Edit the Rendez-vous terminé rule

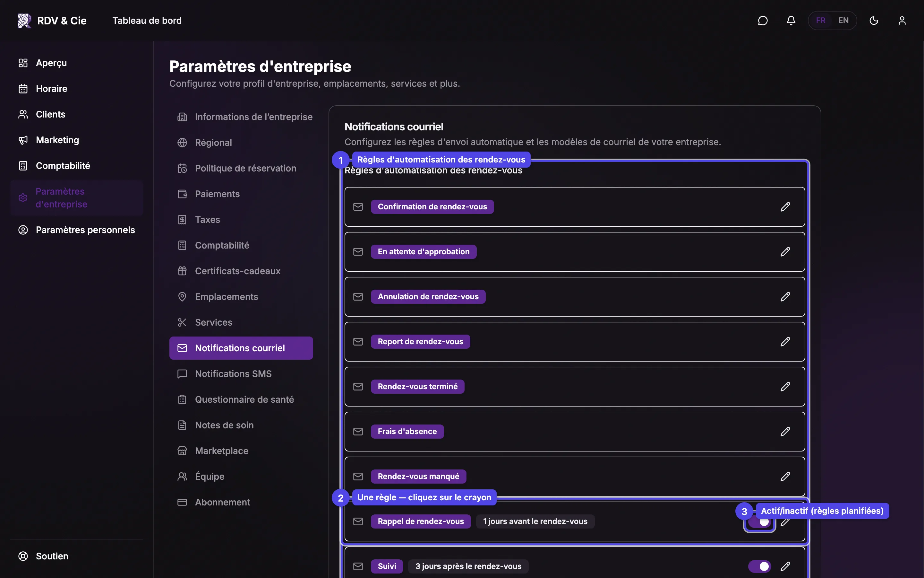click(x=785, y=387)
